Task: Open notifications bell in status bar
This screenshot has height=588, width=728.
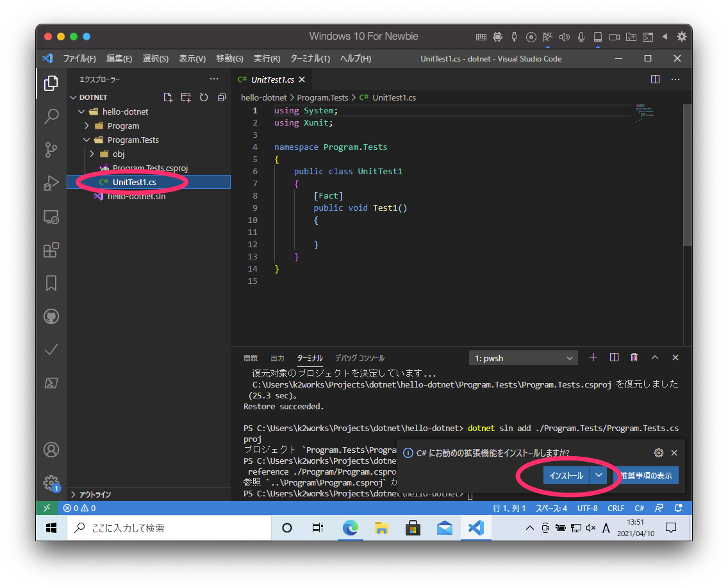Action: tap(678, 508)
